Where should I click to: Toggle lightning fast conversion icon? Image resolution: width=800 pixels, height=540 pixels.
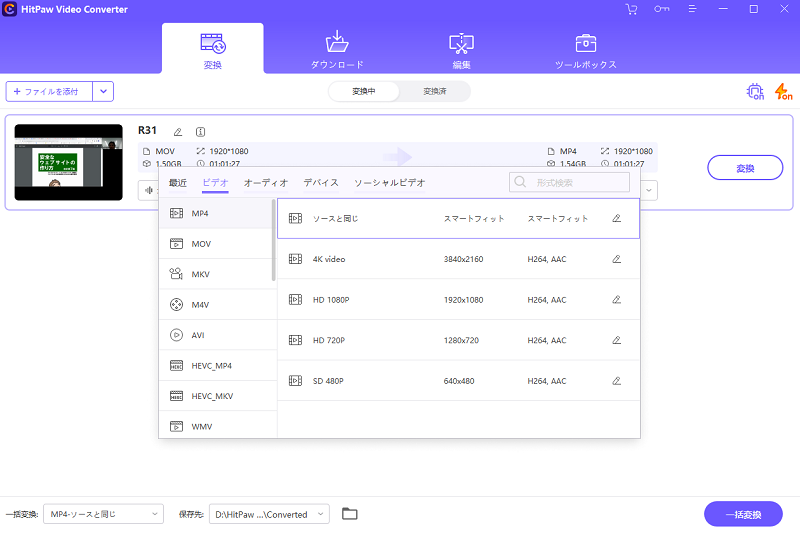[x=783, y=91]
